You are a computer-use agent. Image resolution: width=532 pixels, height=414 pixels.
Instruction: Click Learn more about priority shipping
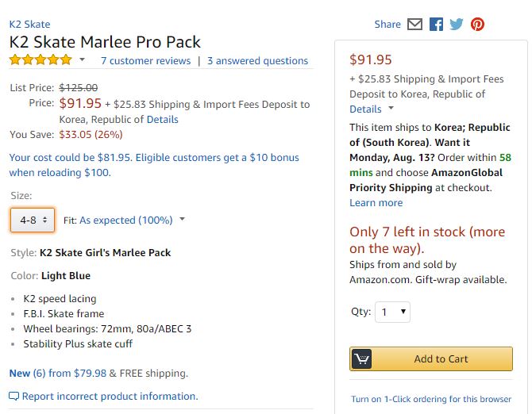376,202
